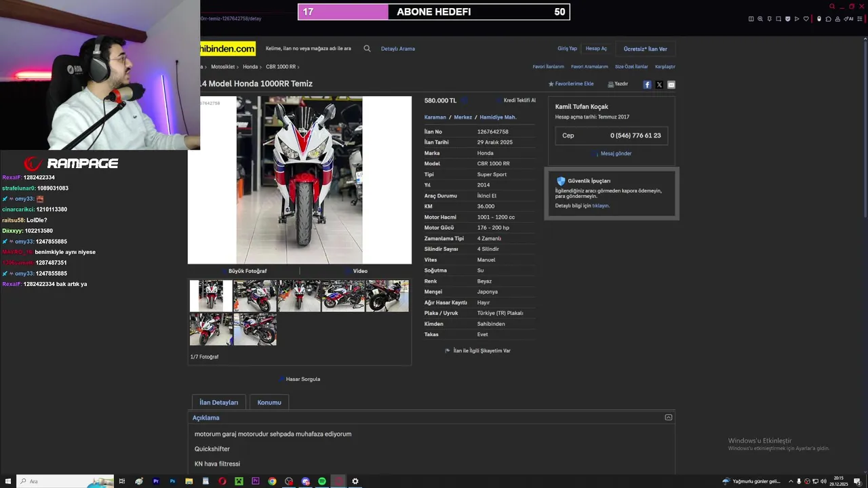The height and width of the screenshot is (488, 868).
Task: Open the browser profile account icon
Action: (837, 19)
